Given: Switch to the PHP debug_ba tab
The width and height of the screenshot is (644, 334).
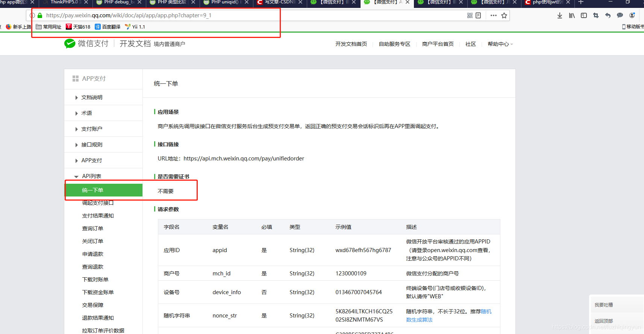Looking at the screenshot, I should (x=119, y=2).
